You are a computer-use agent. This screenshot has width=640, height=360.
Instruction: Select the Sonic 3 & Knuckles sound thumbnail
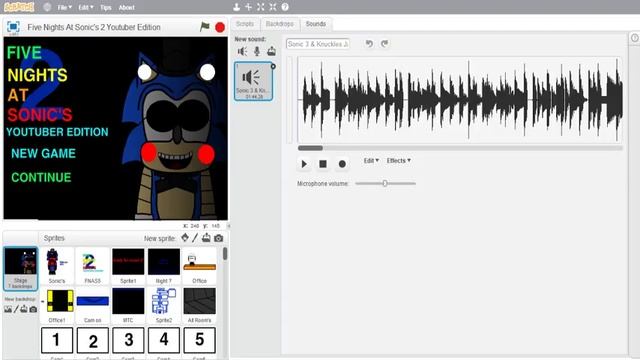pyautogui.click(x=253, y=81)
